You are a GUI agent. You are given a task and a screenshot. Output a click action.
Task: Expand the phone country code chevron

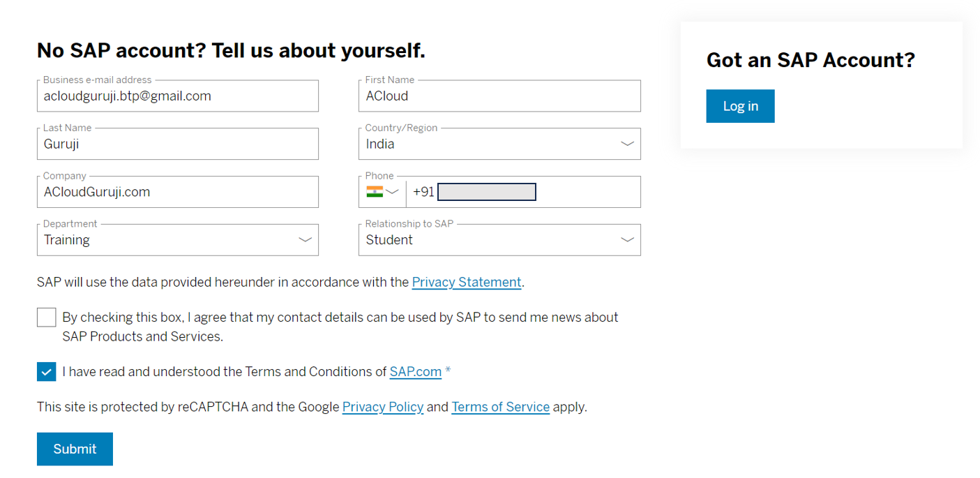point(393,192)
